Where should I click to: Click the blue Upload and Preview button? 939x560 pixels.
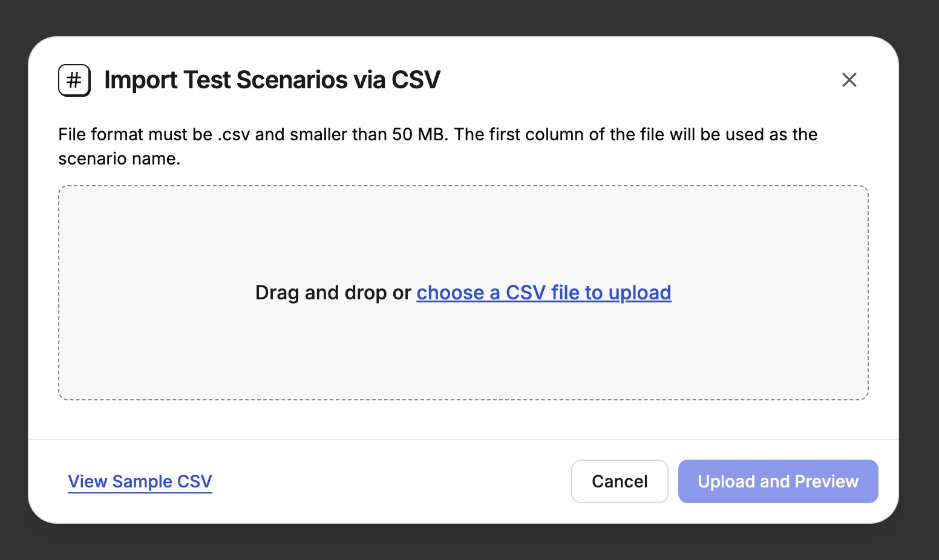tap(778, 481)
